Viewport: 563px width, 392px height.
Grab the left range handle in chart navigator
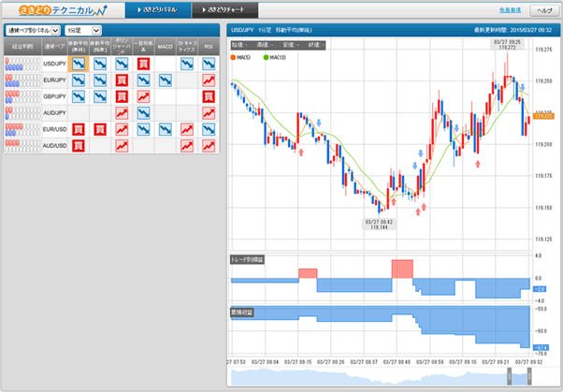tap(509, 376)
